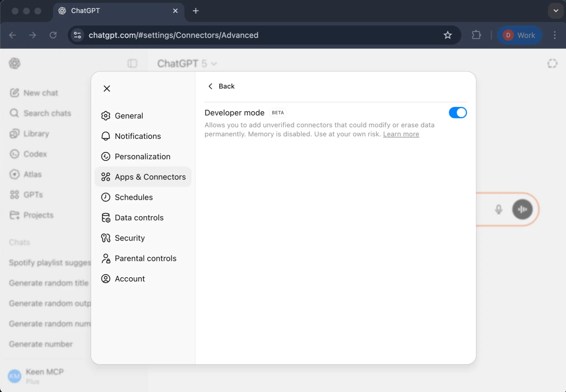This screenshot has height=392, width=566.
Task: Select the Search chats icon
Action: click(14, 113)
